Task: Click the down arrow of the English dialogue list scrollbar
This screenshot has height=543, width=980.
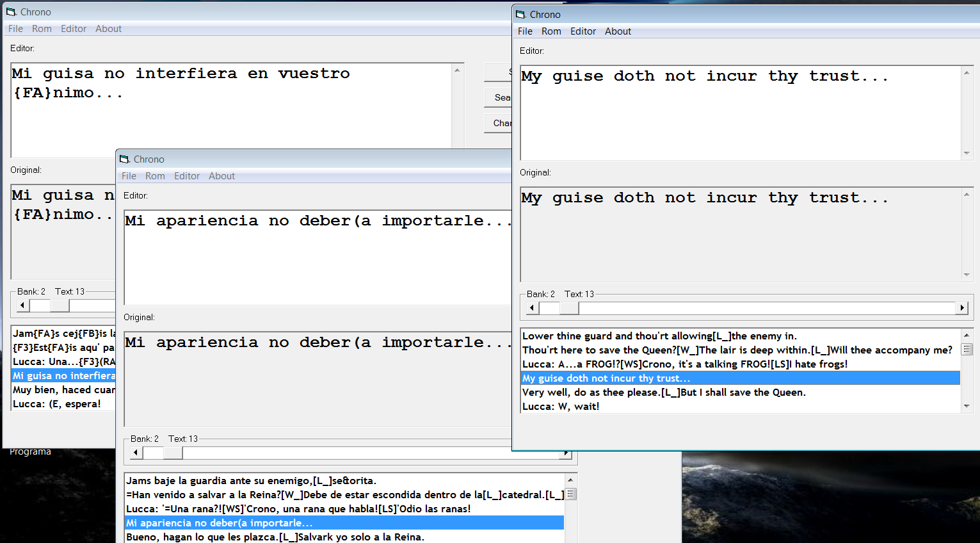Action: point(967,406)
